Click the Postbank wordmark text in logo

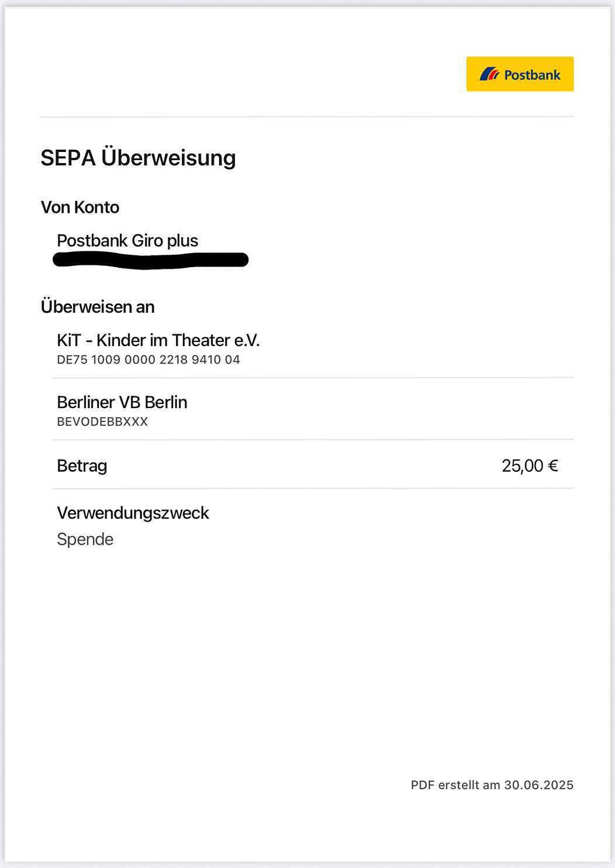(532, 75)
